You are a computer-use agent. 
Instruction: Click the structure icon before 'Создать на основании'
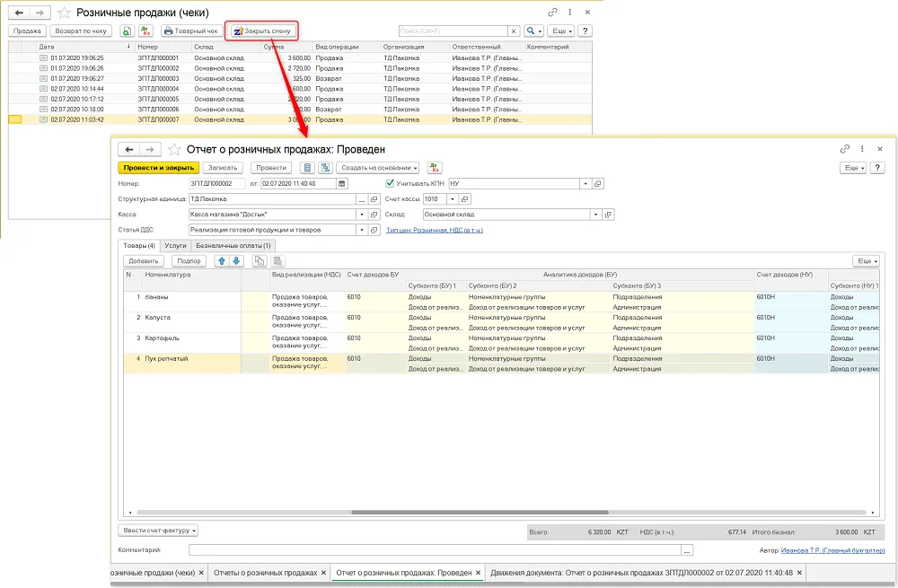tap(325, 168)
